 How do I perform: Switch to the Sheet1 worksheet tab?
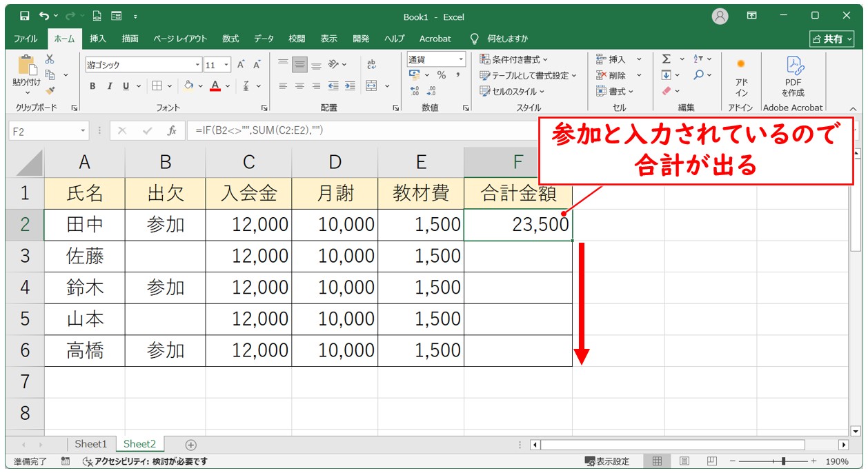tap(91, 444)
